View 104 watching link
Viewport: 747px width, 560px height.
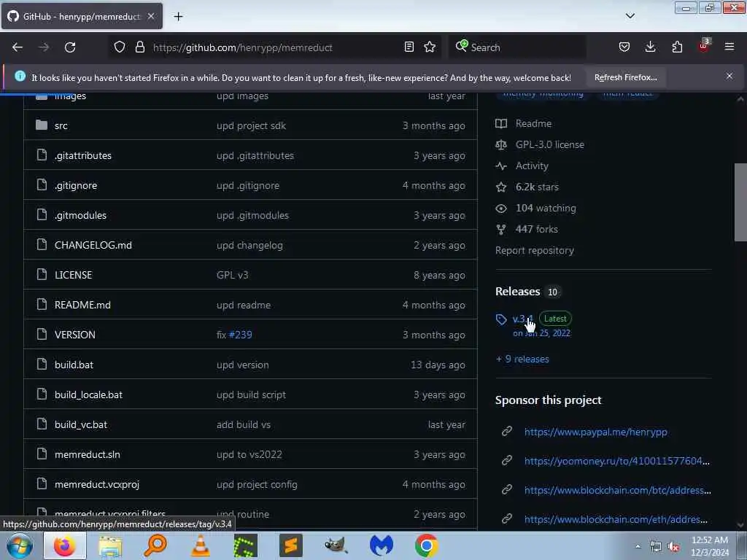[x=546, y=208]
